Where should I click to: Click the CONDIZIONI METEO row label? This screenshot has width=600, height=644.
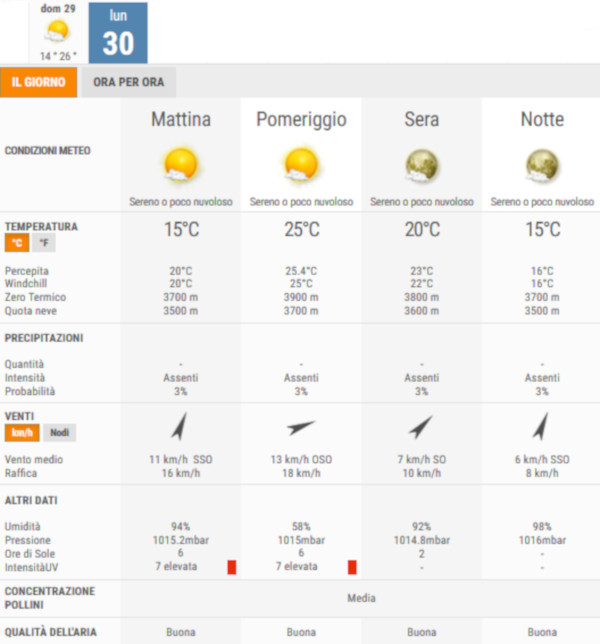pos(48,151)
